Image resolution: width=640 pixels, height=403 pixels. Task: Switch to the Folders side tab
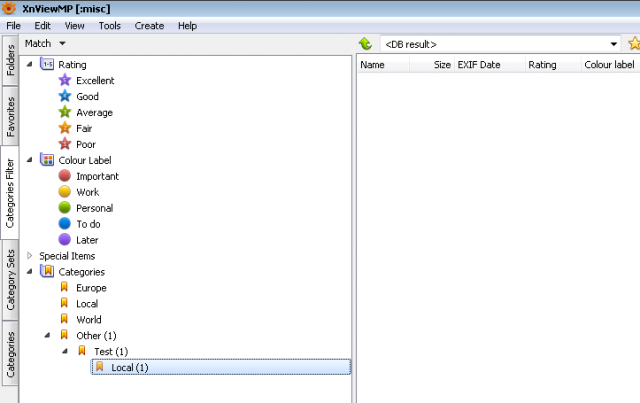click(x=10, y=60)
